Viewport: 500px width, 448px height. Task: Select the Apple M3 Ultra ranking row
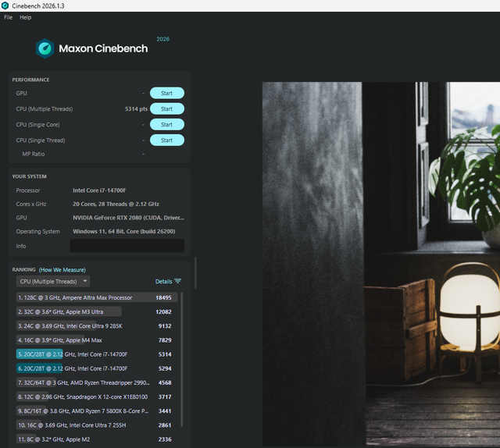coord(97,311)
